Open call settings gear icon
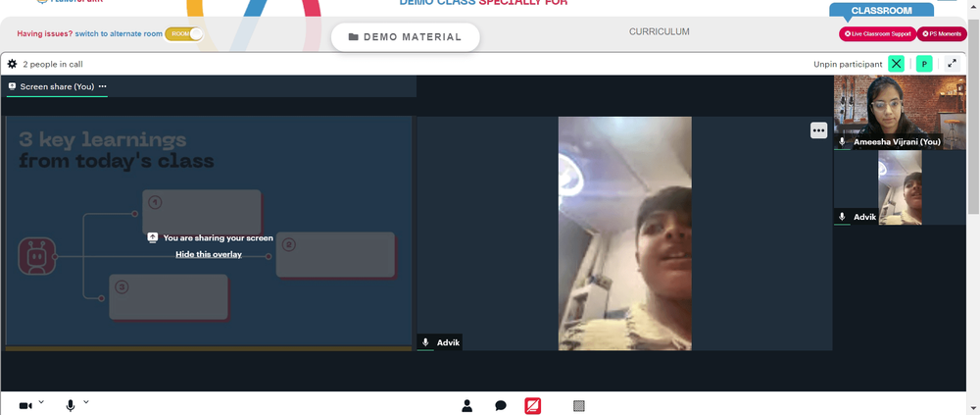This screenshot has height=415, width=980. [12, 64]
